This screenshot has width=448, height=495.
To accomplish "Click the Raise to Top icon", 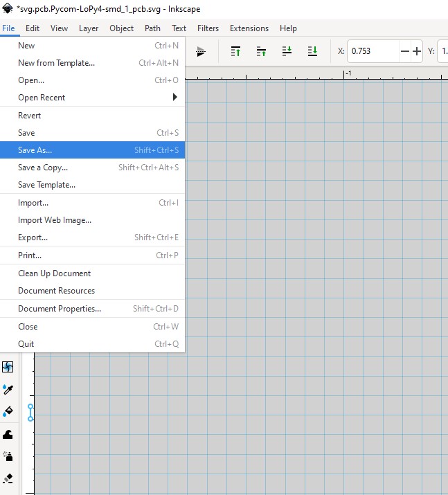I will pos(235,51).
